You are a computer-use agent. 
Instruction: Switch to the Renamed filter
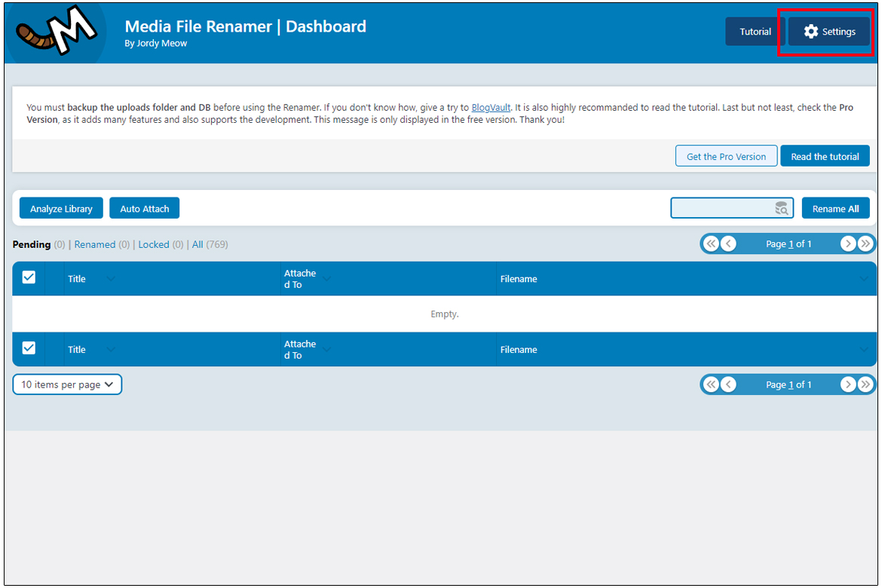coord(94,244)
